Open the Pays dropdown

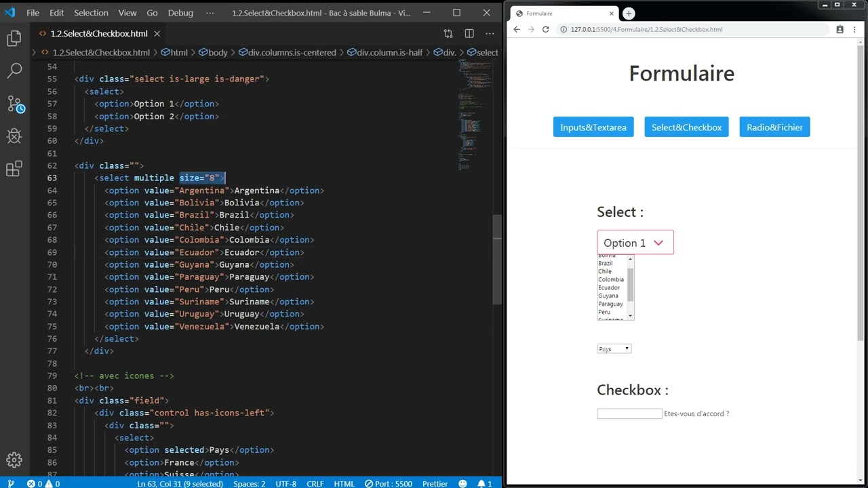[614, 348]
